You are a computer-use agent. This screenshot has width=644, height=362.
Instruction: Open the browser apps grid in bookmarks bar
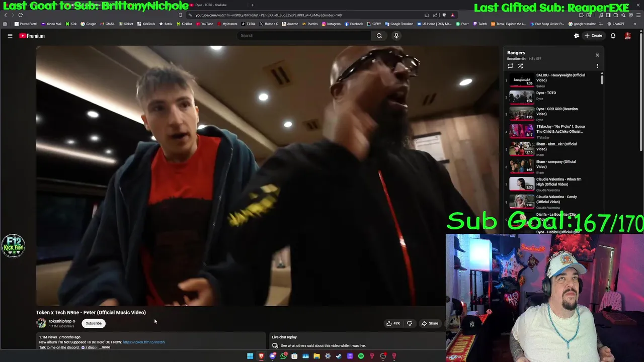click(x=5, y=24)
